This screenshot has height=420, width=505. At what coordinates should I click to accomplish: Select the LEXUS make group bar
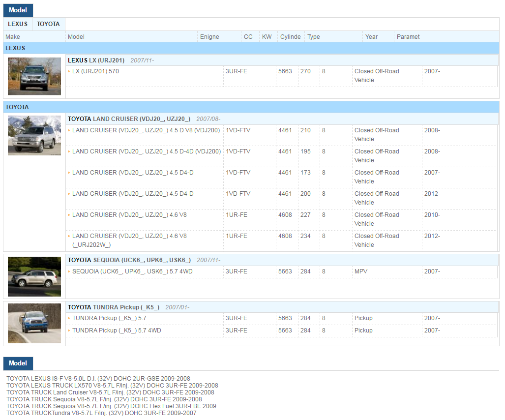(x=251, y=48)
